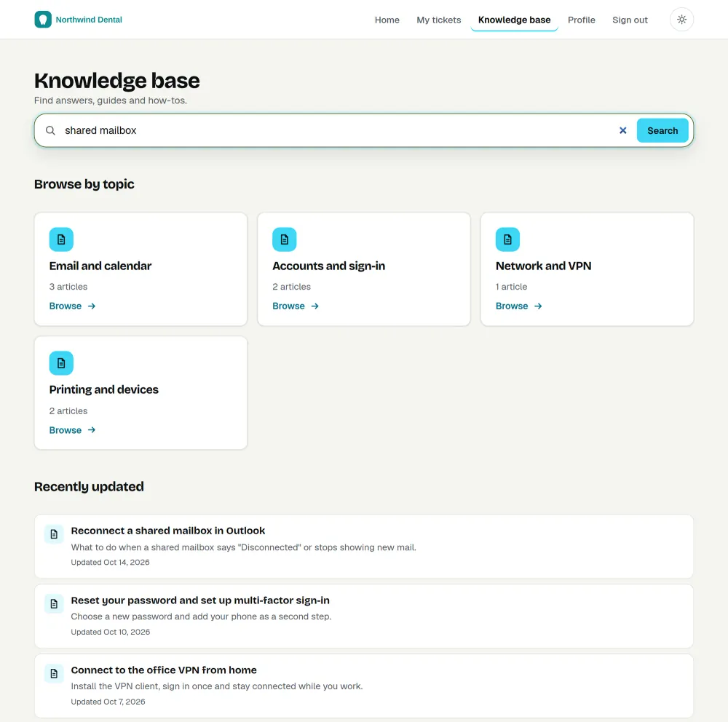Go to the Home nav item
This screenshot has height=722, width=728.
pyautogui.click(x=387, y=20)
